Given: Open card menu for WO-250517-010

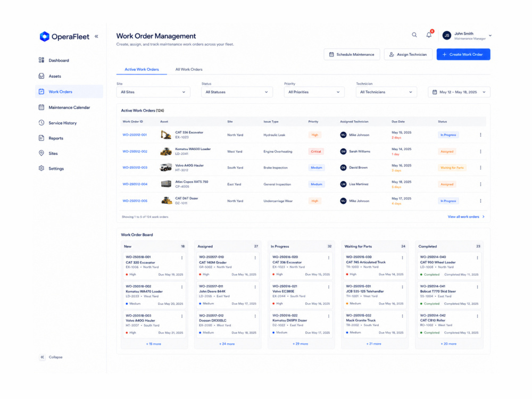Looking at the screenshot, I should 255,258.
